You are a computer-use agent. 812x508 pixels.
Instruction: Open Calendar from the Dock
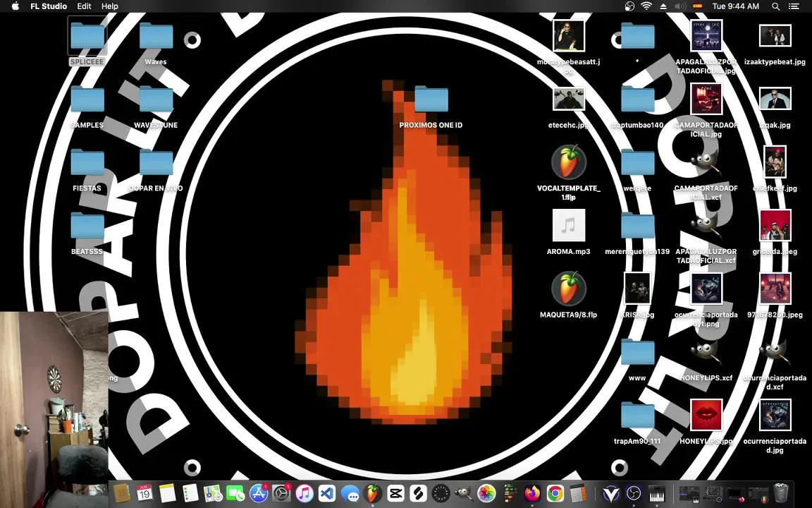coord(144,493)
